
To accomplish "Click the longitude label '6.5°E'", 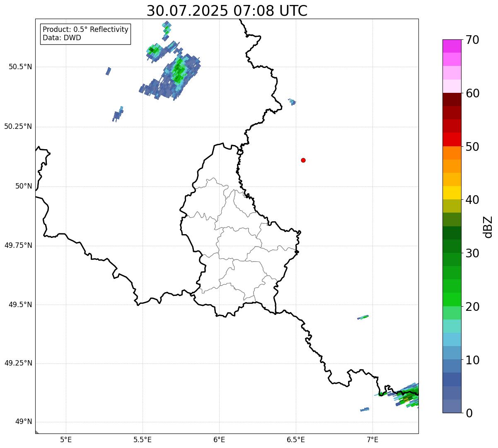I will (296, 439).
